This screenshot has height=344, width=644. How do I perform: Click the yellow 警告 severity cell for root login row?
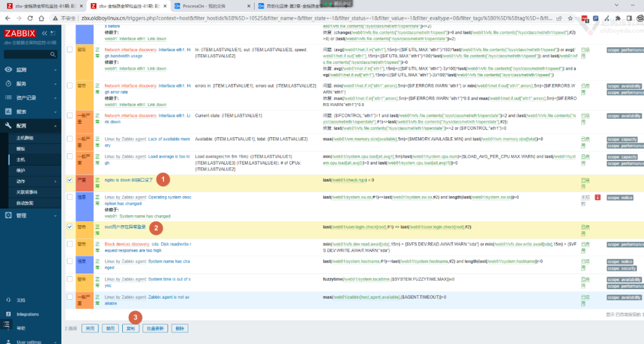[x=85, y=230]
